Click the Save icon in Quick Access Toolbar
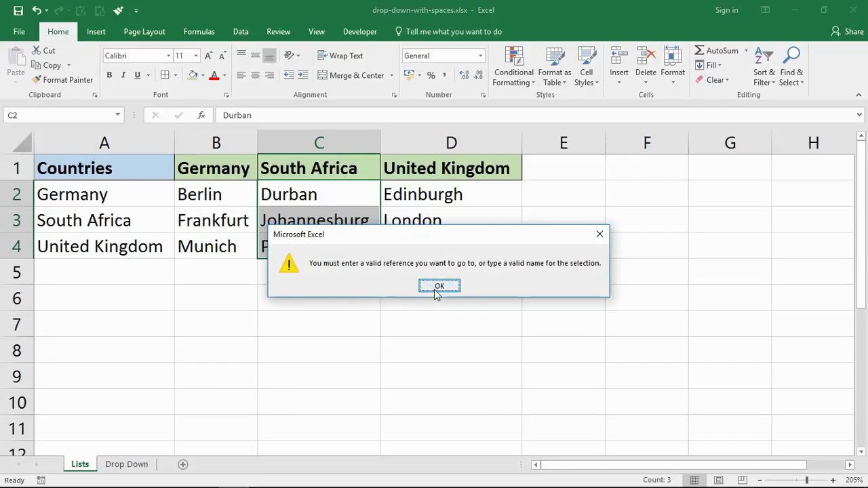 [17, 10]
